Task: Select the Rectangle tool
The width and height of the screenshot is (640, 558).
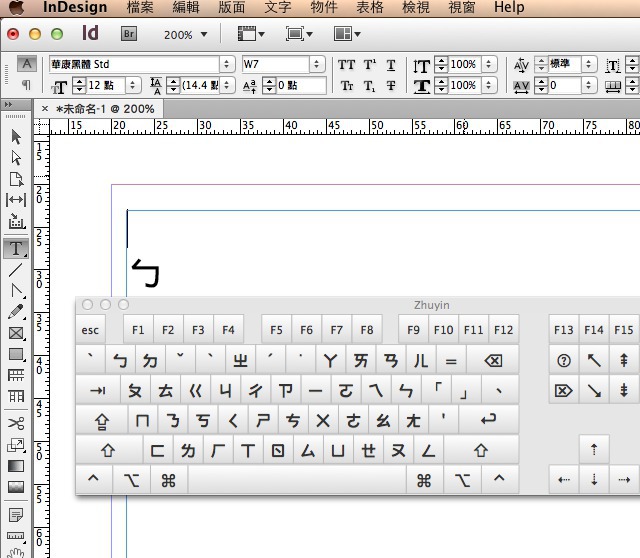Action: (16, 354)
